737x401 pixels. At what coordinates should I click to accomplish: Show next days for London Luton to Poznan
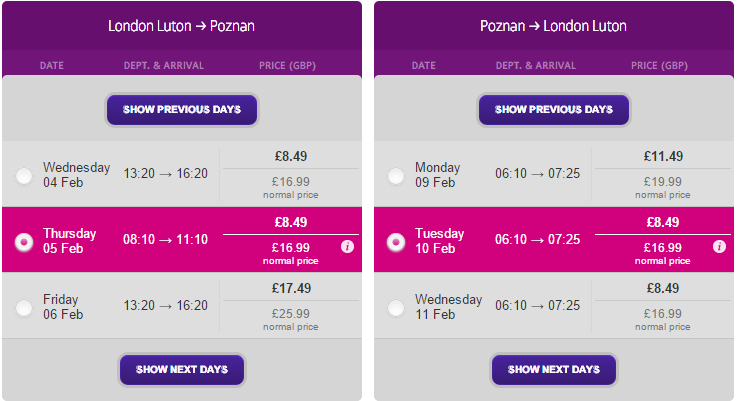[182, 370]
